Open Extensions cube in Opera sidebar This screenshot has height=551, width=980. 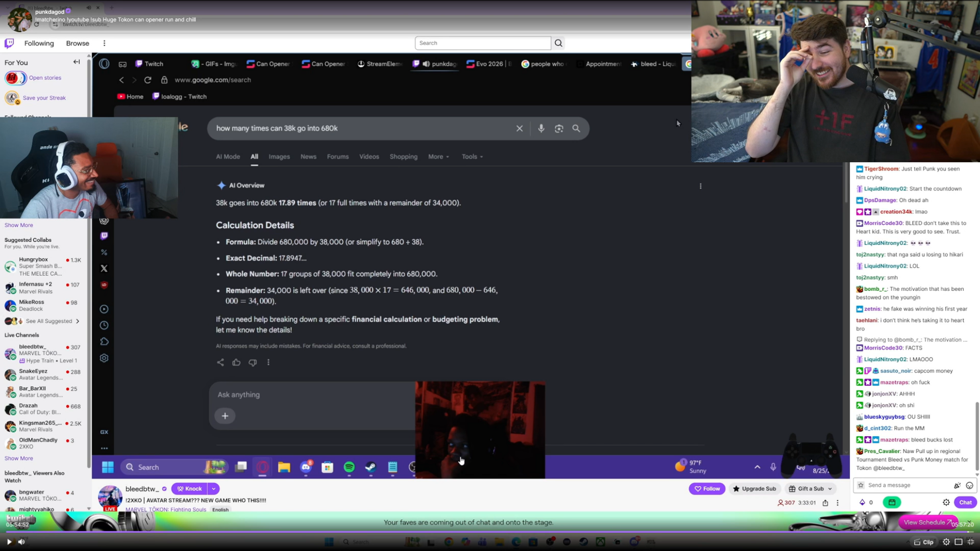(104, 342)
